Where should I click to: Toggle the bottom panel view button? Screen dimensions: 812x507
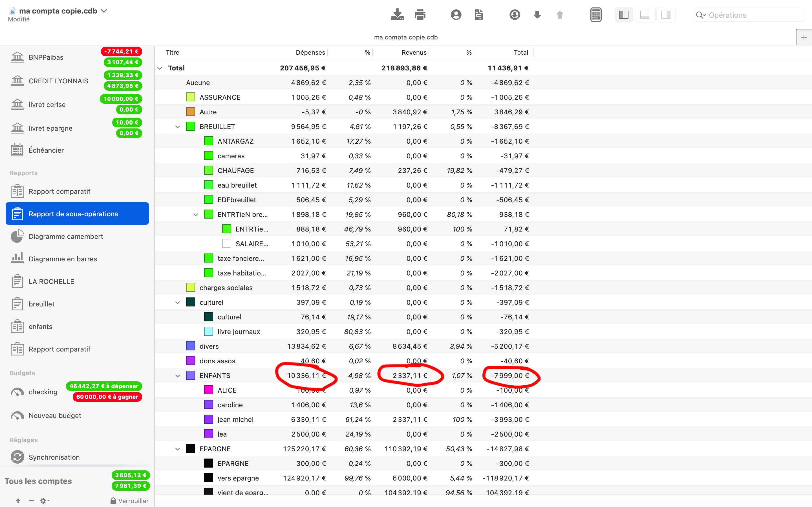click(645, 15)
